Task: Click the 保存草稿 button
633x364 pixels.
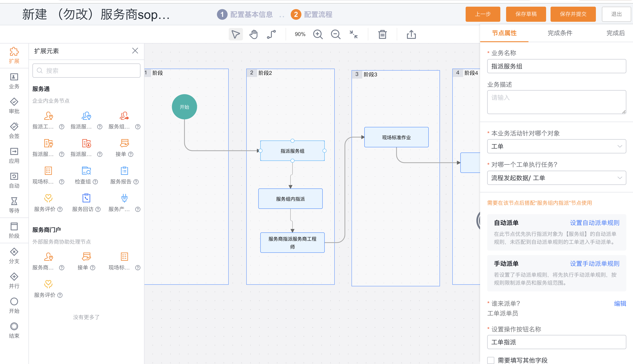Action: click(526, 14)
